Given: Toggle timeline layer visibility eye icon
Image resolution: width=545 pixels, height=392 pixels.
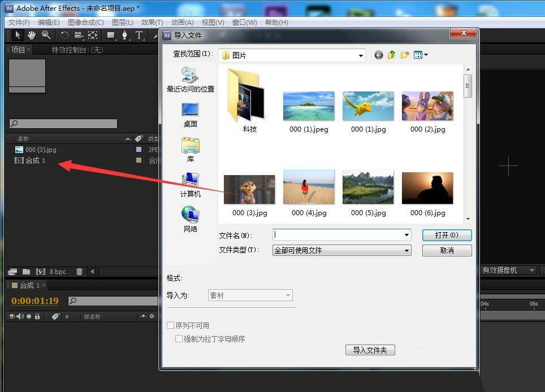Looking at the screenshot, I should tap(12, 316).
